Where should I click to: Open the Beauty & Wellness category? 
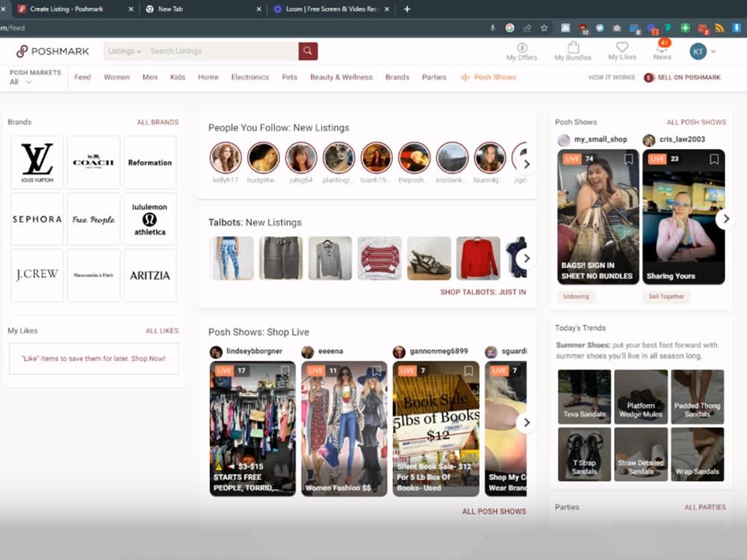coord(341,77)
